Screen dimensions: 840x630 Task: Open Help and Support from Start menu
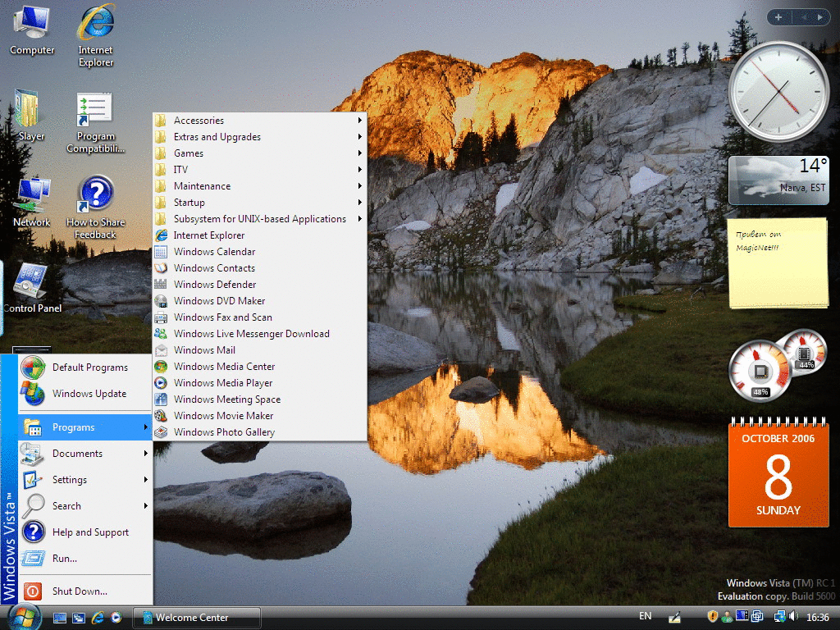point(85,532)
